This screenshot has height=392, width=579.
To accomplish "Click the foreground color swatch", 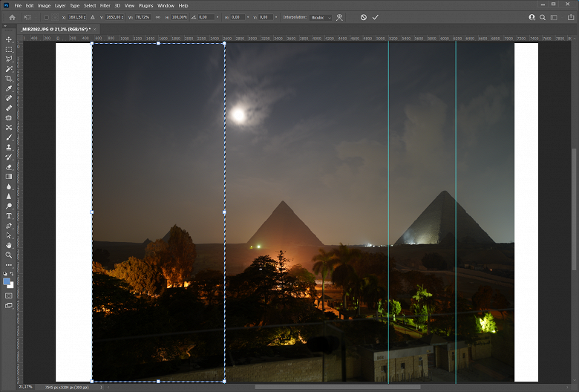I will coord(7,281).
